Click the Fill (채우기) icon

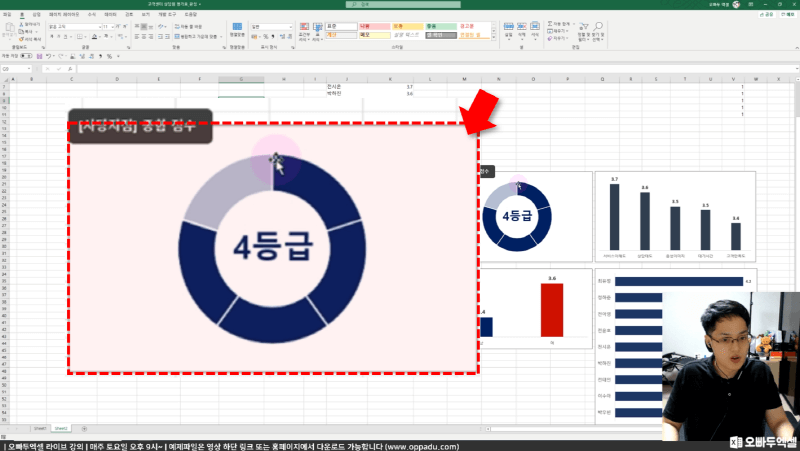[x=550, y=31]
